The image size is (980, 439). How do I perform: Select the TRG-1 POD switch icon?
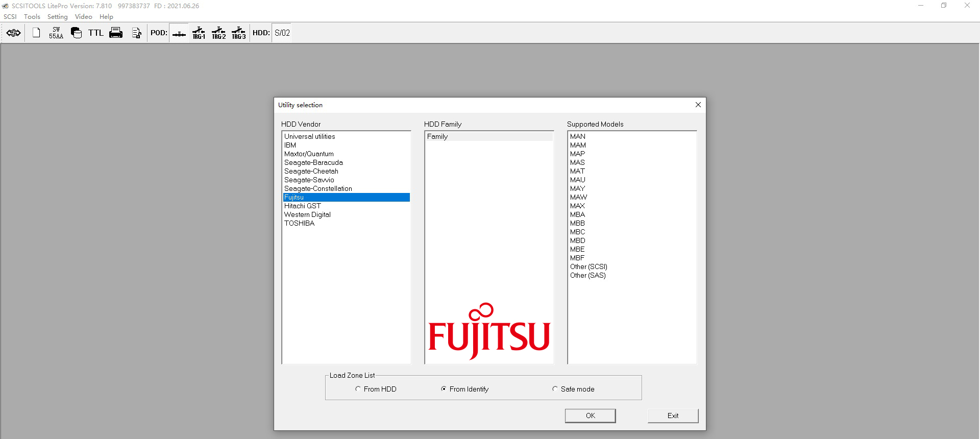199,33
